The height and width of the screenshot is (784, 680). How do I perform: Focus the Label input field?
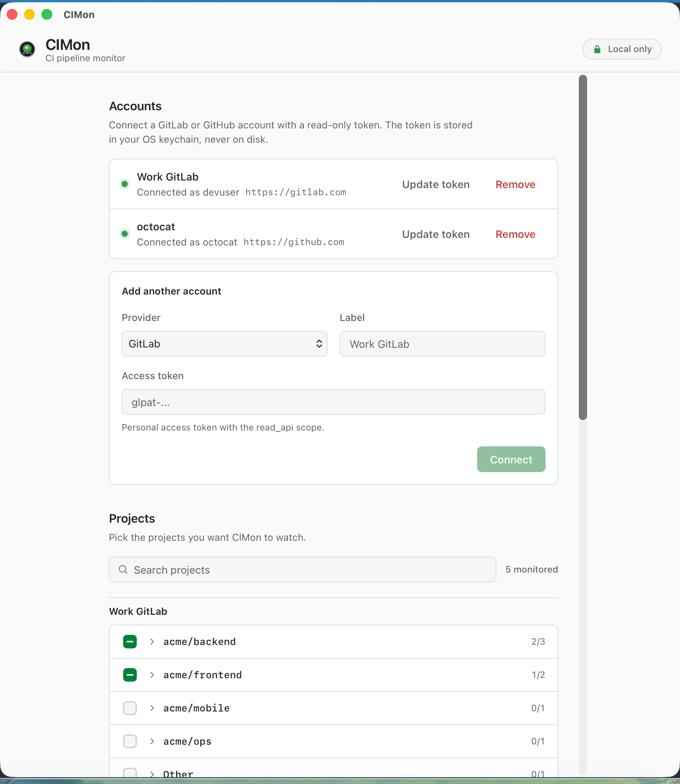(x=442, y=344)
